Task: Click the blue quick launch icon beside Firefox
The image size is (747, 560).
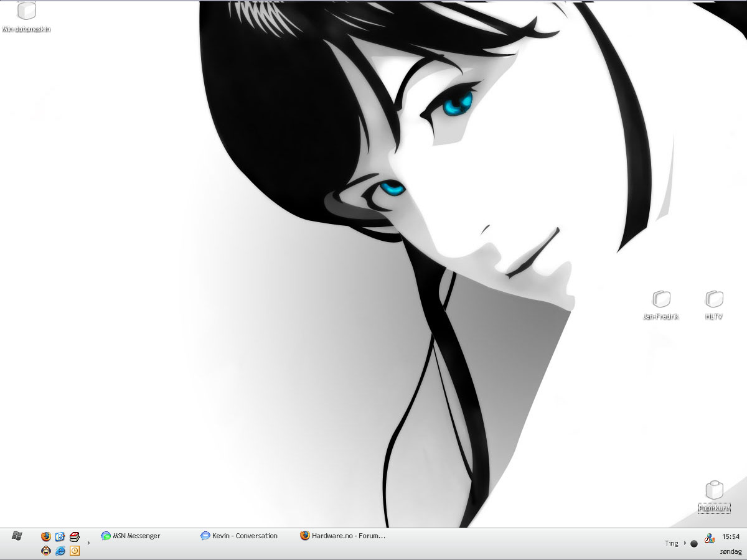Action: [x=60, y=536]
